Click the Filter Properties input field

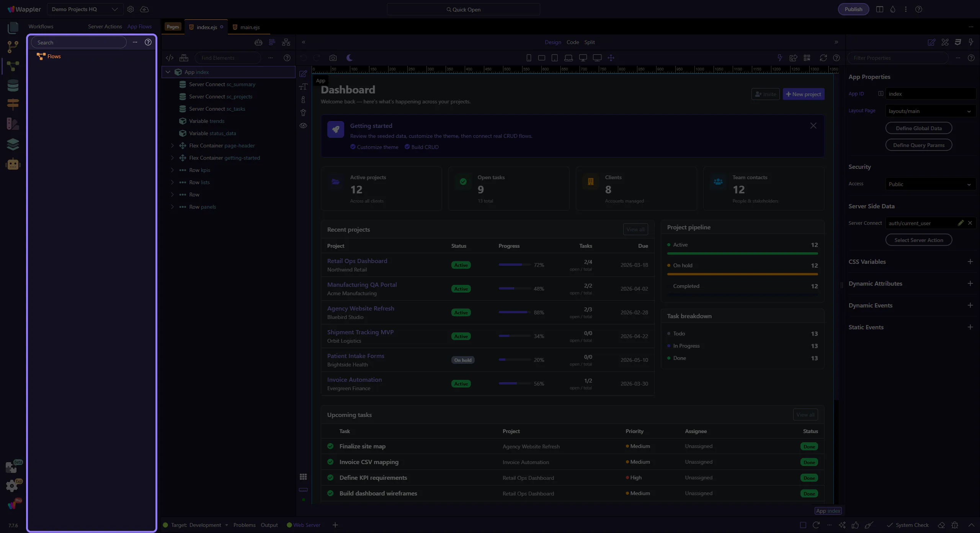898,58
